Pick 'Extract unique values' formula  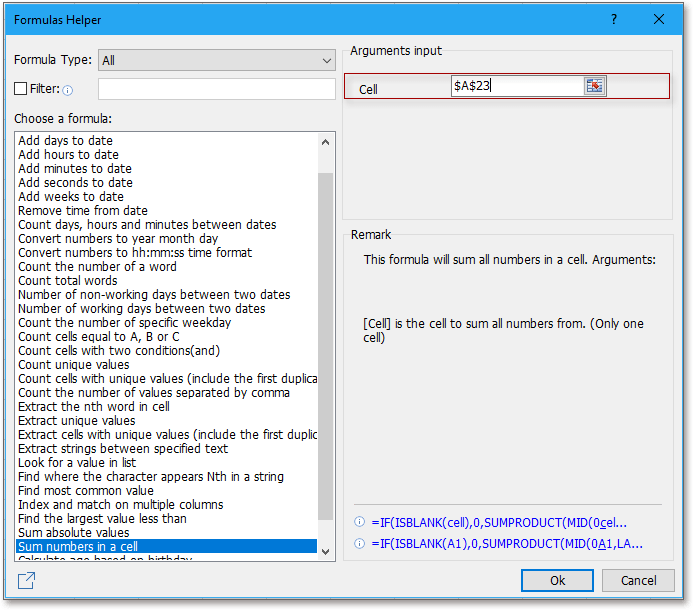(x=76, y=421)
